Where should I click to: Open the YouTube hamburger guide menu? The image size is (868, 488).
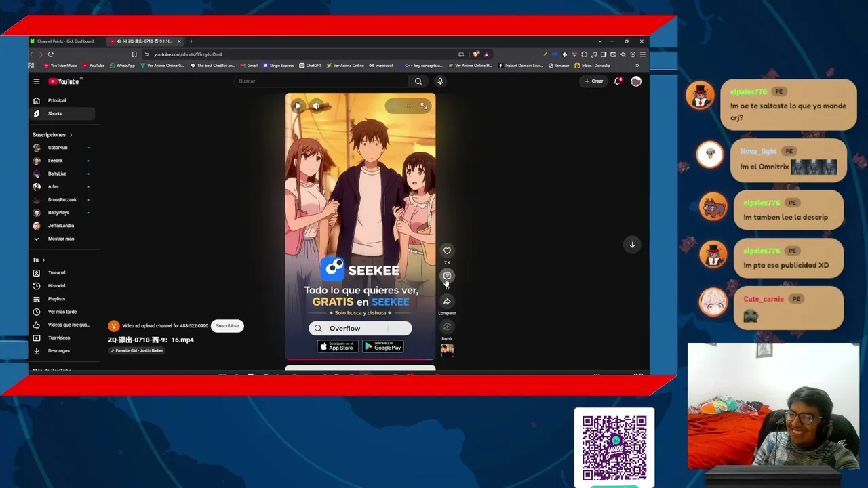37,81
